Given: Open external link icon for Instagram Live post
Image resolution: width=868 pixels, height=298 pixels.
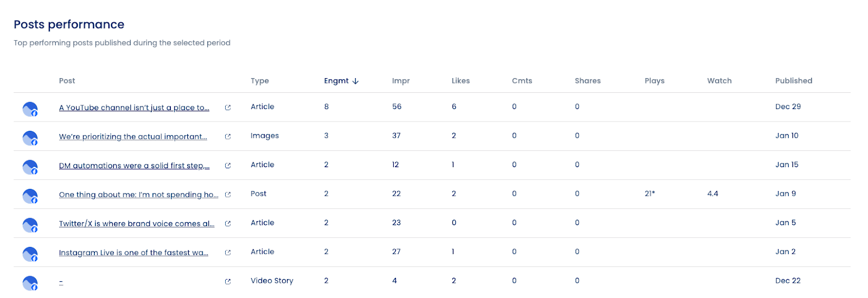Looking at the screenshot, I should click(228, 252).
